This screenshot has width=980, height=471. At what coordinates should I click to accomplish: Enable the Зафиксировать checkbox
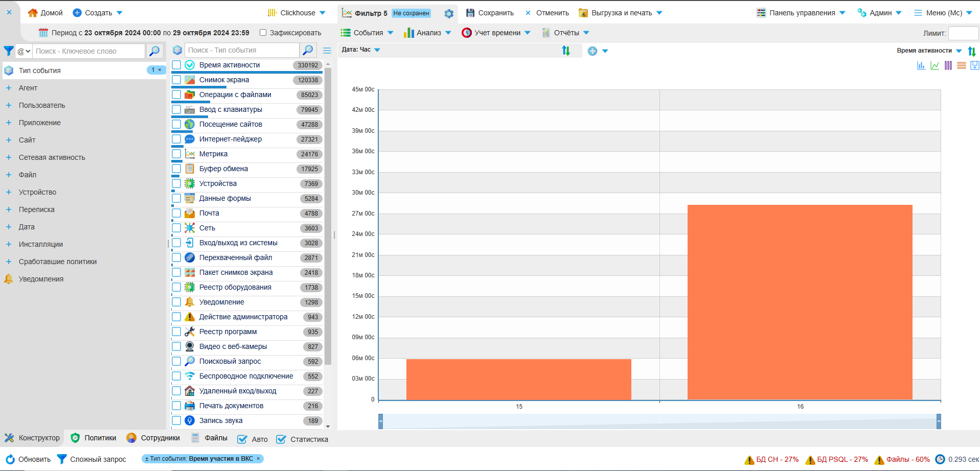tap(263, 33)
